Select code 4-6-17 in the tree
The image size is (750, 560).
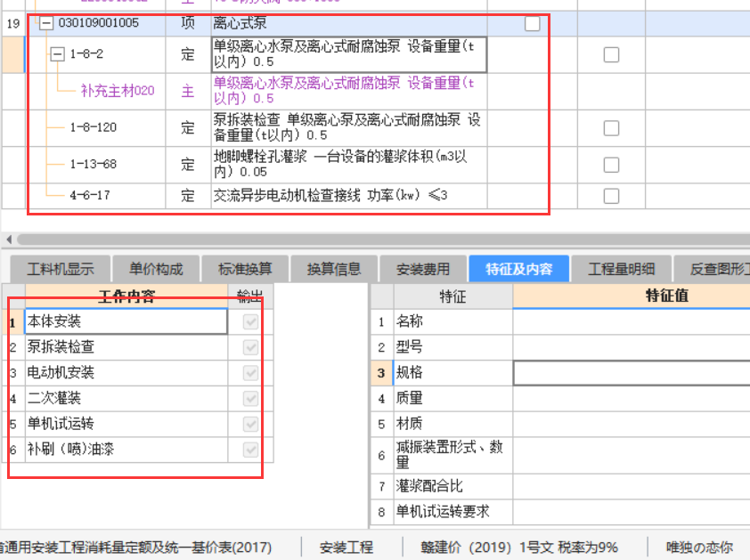(x=90, y=195)
